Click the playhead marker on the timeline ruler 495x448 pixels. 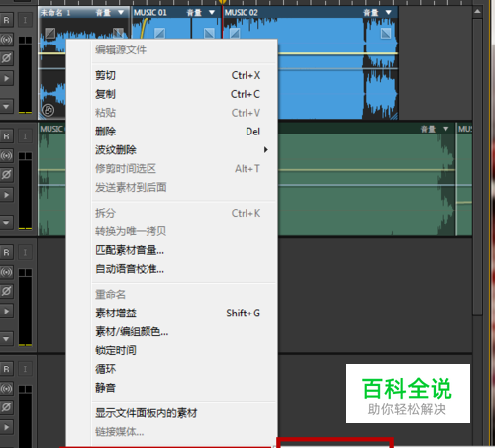(x=223, y=2)
